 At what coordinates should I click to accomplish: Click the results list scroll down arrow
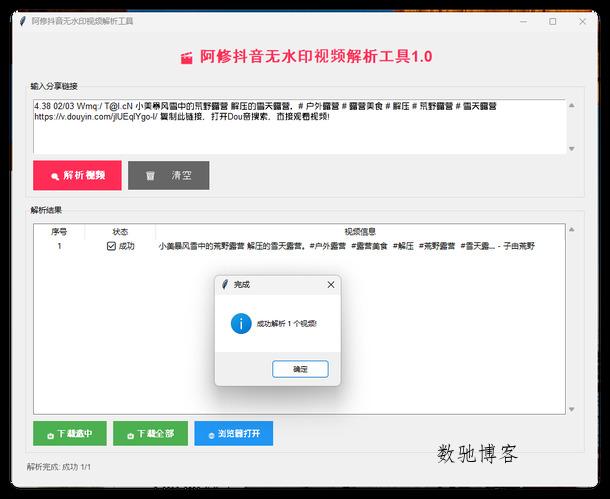pyautogui.click(x=571, y=409)
